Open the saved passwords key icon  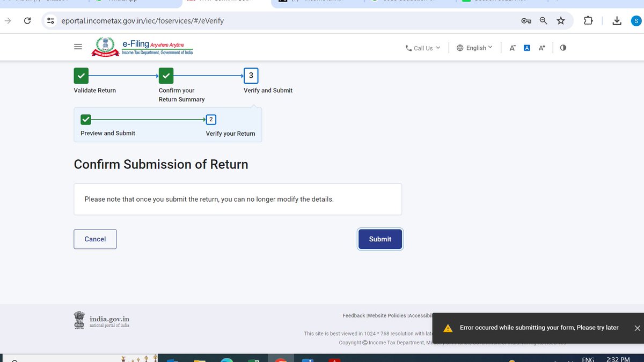click(526, 21)
